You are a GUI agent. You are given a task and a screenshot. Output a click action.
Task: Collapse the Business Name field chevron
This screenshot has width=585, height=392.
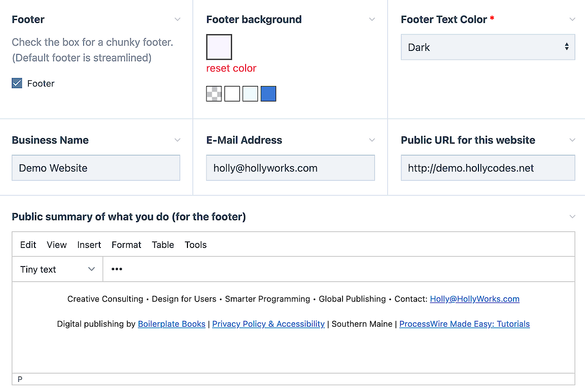[x=178, y=140]
